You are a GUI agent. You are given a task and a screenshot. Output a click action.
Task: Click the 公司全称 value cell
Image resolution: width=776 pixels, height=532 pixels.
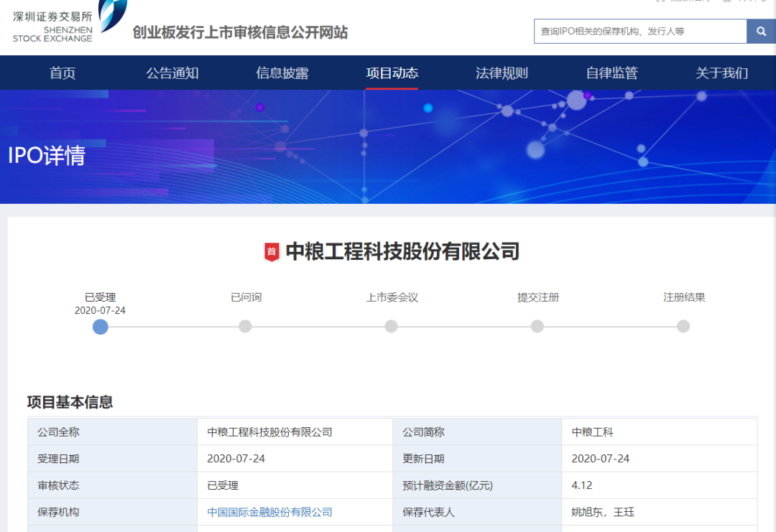[295, 432]
